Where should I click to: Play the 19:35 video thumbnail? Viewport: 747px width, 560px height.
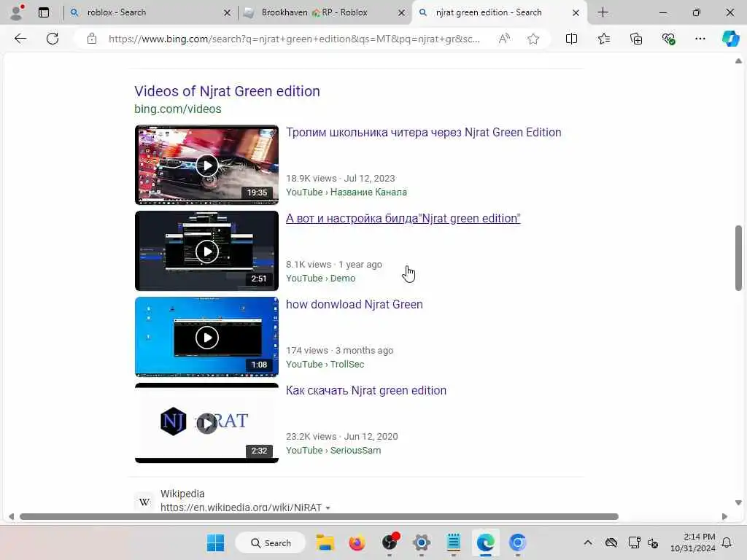pos(206,165)
